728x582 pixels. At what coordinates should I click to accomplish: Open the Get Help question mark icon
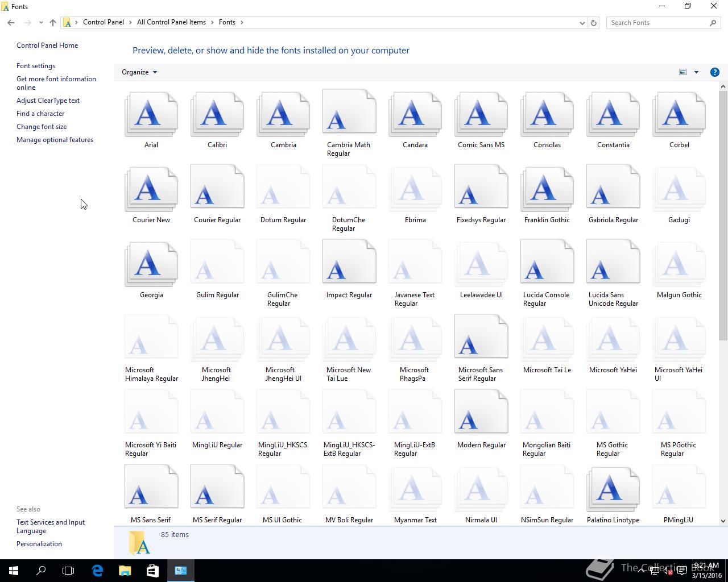pyautogui.click(x=714, y=72)
